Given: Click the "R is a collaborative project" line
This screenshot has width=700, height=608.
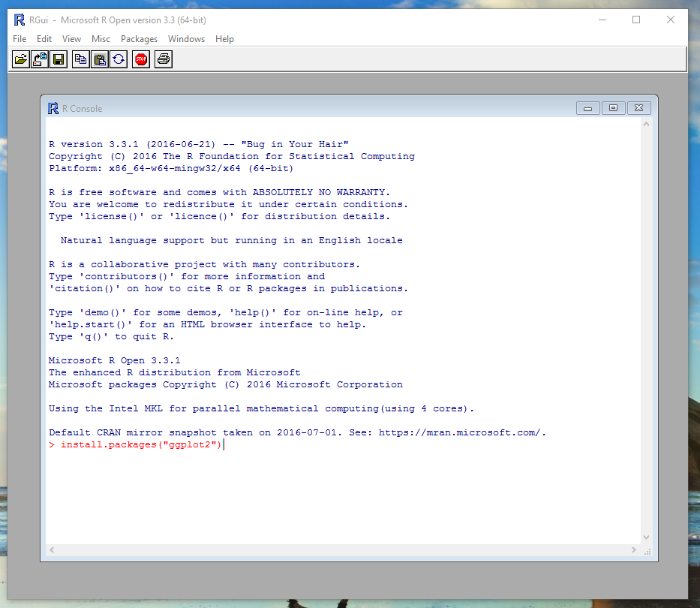Looking at the screenshot, I should pyautogui.click(x=205, y=264).
